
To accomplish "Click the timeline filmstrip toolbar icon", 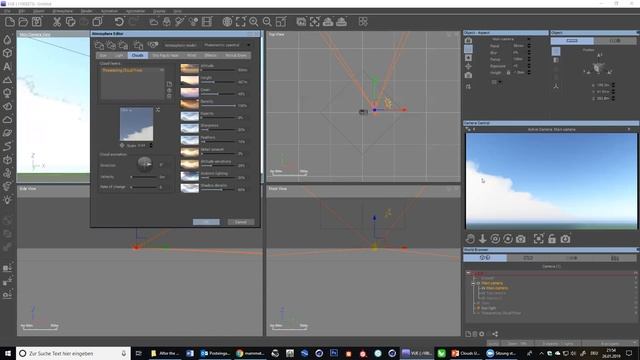I will point(207,22).
